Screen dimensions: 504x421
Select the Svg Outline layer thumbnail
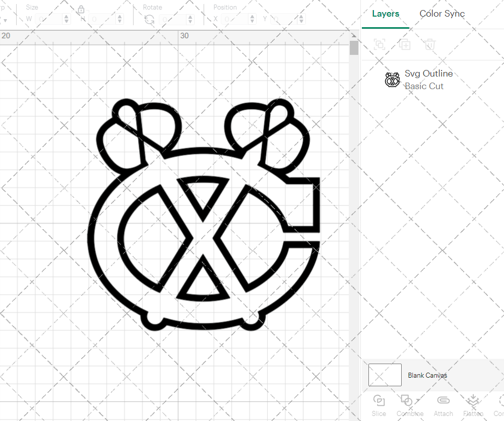[393, 80]
